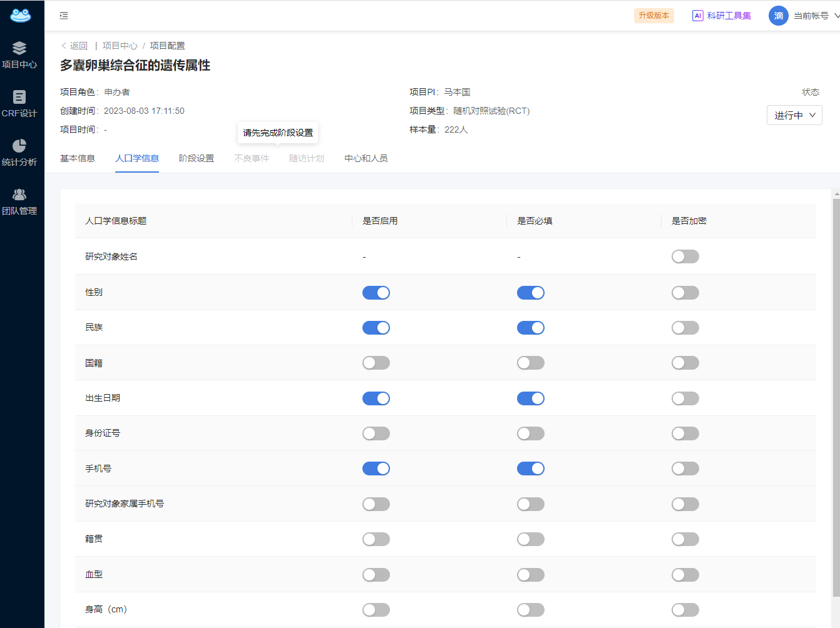Click the 返回 back link

[x=74, y=46]
